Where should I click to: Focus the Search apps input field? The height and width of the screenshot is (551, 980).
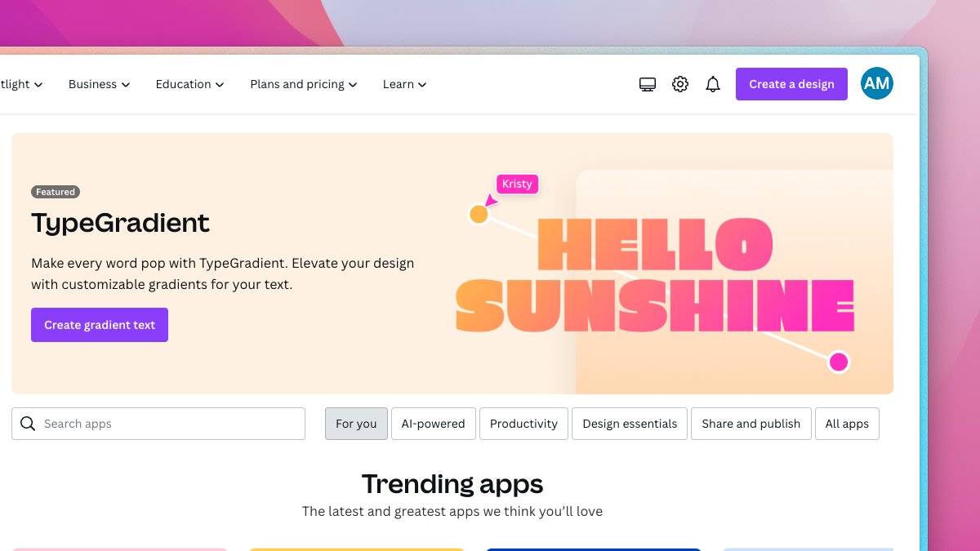point(158,424)
